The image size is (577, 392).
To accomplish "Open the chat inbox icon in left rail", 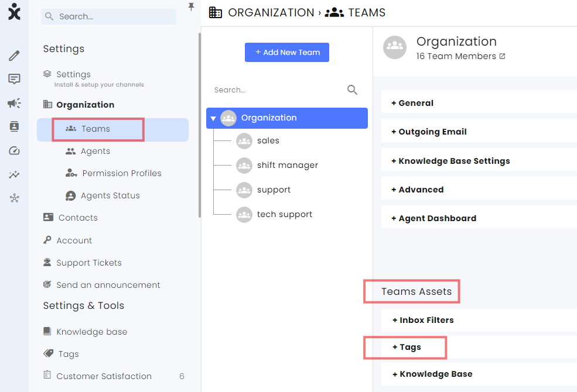I will point(14,79).
